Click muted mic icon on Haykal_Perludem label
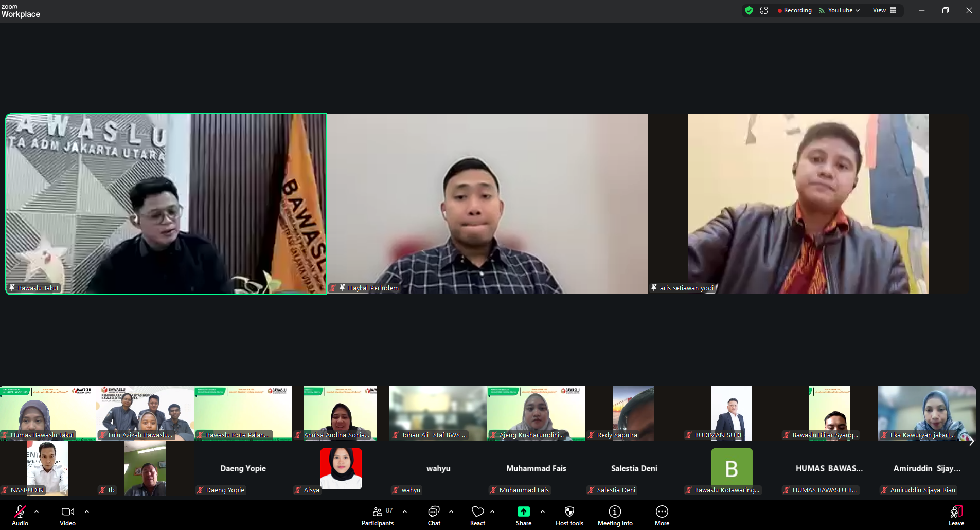The image size is (980, 530). coord(333,288)
